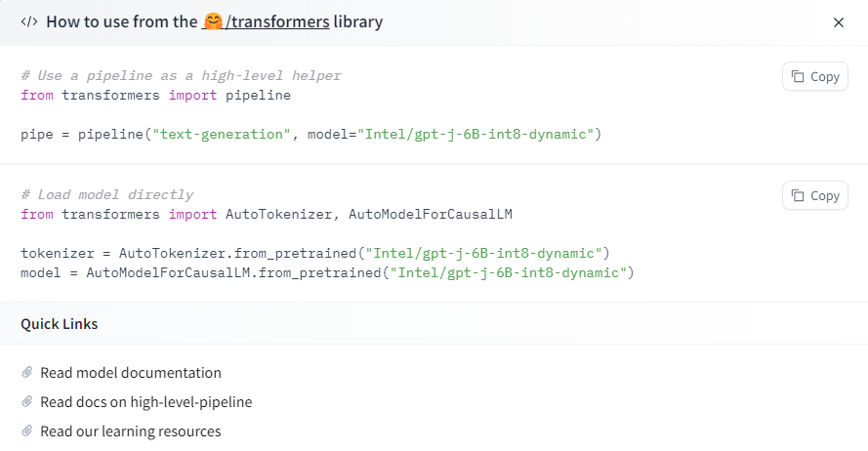Screen dimensions: 868x451
Task: Open the /transformers library link
Action: tap(274, 21)
